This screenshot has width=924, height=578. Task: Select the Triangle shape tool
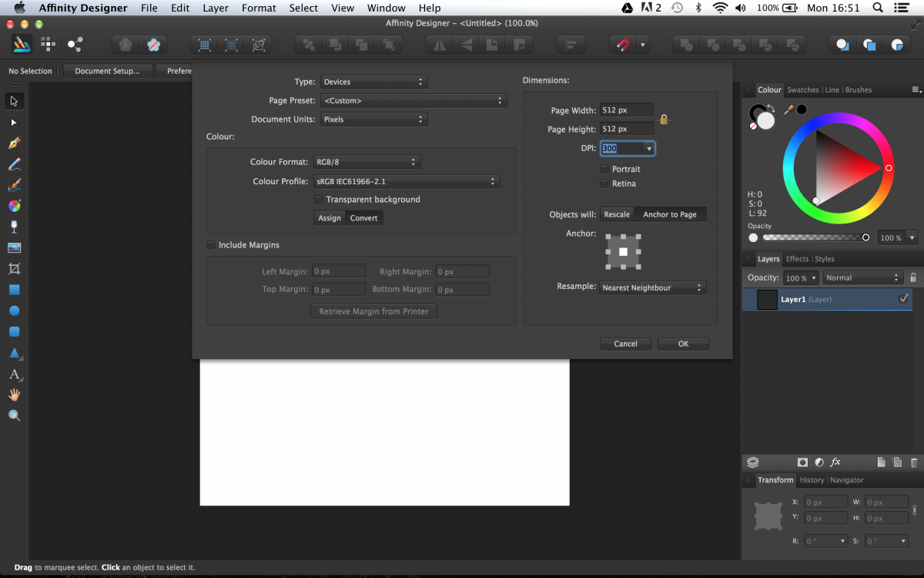coord(14,353)
